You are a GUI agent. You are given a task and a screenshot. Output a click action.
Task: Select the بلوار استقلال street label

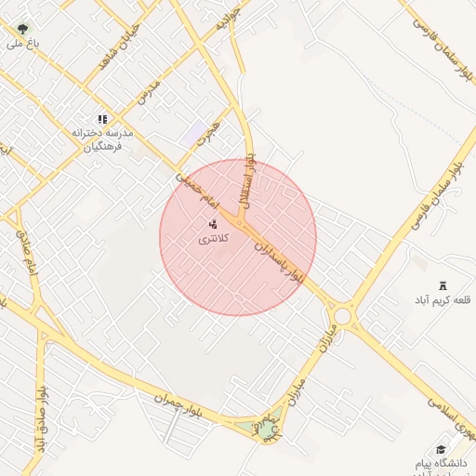247,181
